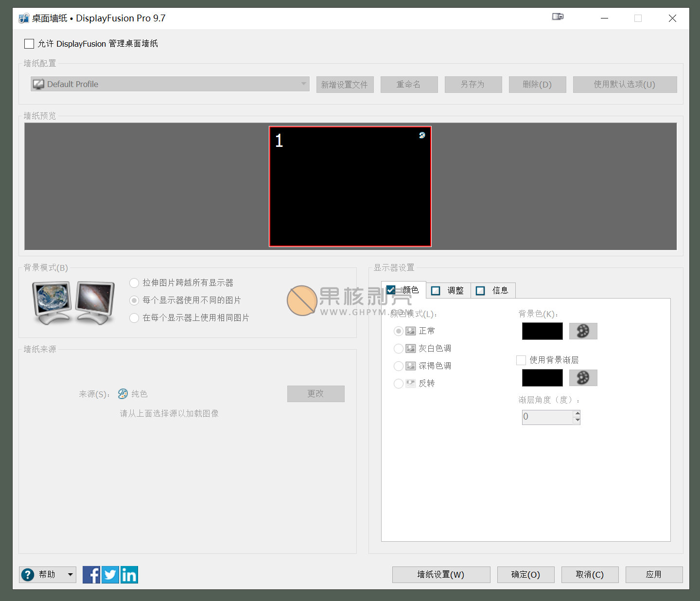Click the Twitter icon
Screen dimensions: 700x601
[x=110, y=575]
